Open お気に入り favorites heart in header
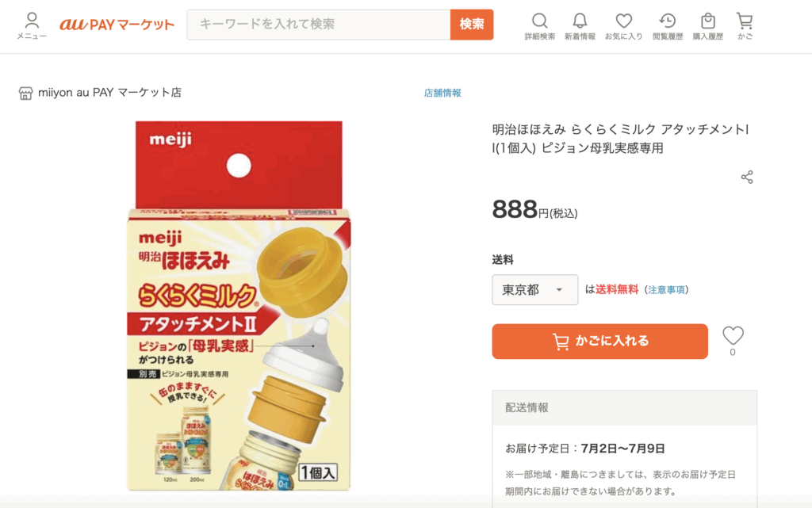Screen dimensions: 812x508 [x=623, y=25]
